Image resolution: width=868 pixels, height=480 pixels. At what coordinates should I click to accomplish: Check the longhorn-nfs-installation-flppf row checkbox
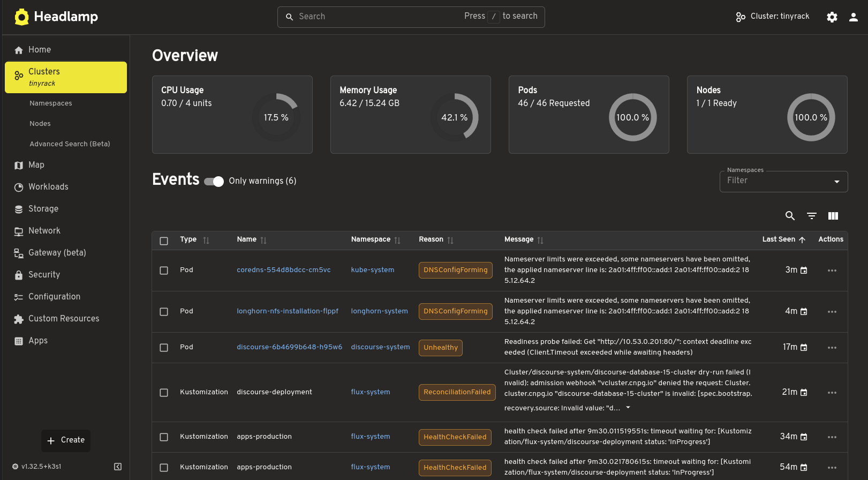click(164, 312)
